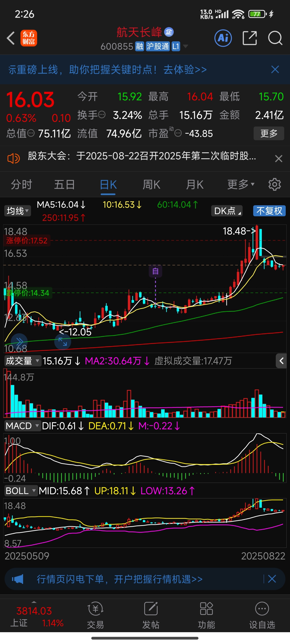This screenshot has height=644, width=290.
Task: Tap the back arrow icon
Action: pyautogui.click(x=11, y=38)
